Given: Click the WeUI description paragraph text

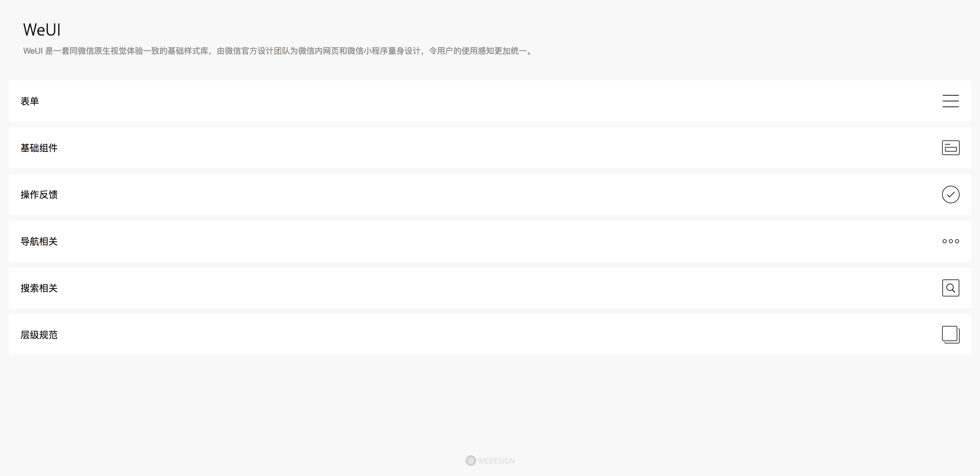Looking at the screenshot, I should coord(278,51).
